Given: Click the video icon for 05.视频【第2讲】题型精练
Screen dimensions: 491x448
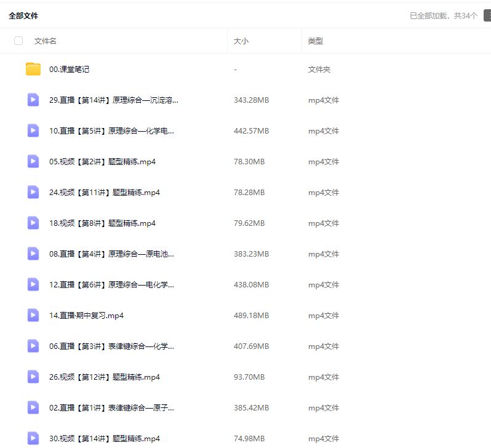Looking at the screenshot, I should (33, 161).
